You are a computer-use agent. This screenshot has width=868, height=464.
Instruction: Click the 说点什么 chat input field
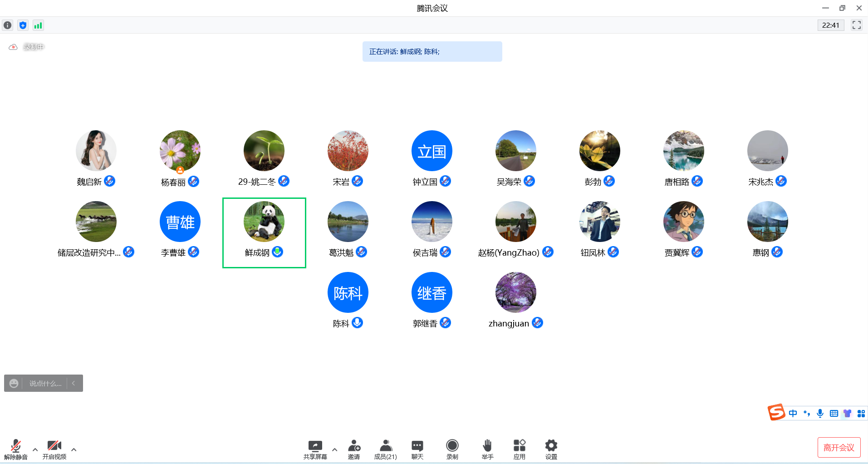(x=45, y=384)
